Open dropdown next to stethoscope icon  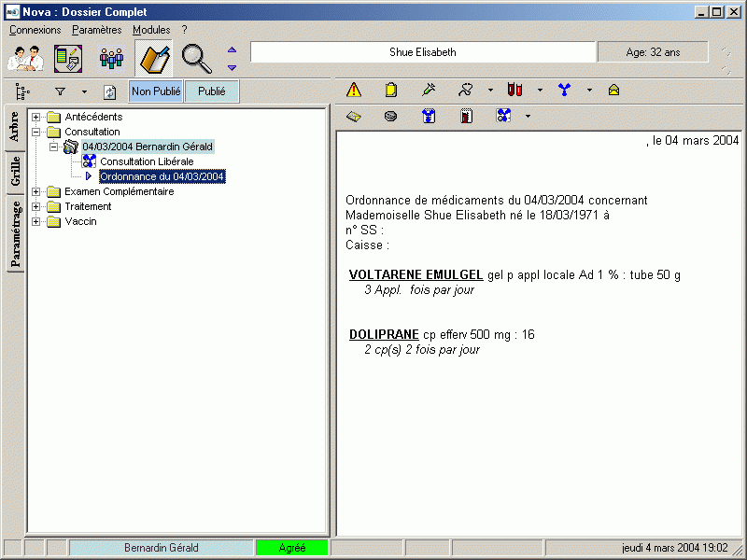(491, 90)
